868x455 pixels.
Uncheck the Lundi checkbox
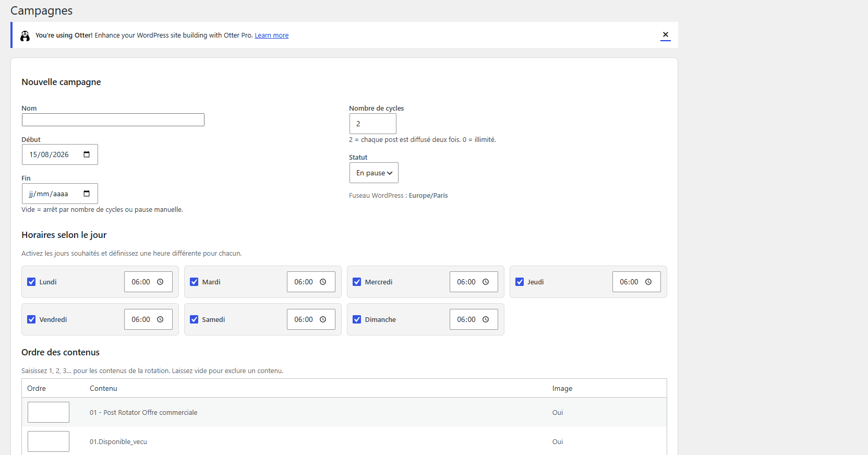pyautogui.click(x=31, y=282)
